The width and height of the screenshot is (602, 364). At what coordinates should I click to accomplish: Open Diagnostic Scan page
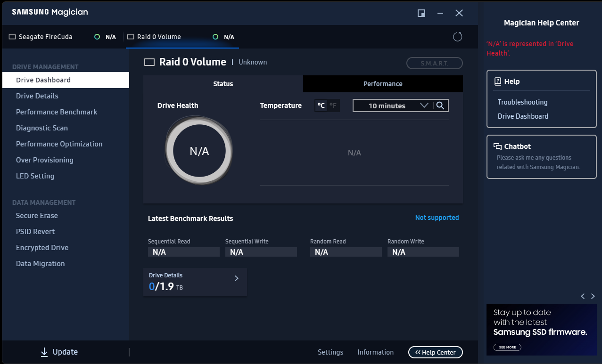click(x=66, y=128)
